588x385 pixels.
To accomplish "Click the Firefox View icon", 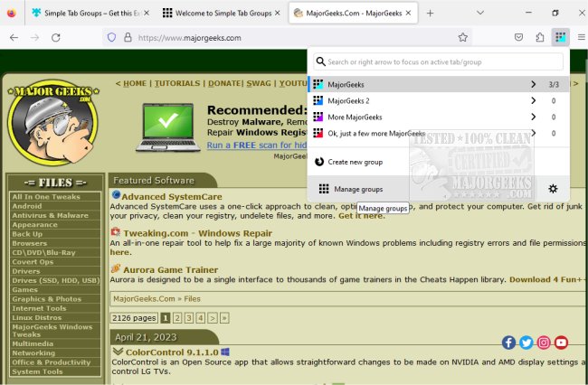I will [x=12, y=14].
